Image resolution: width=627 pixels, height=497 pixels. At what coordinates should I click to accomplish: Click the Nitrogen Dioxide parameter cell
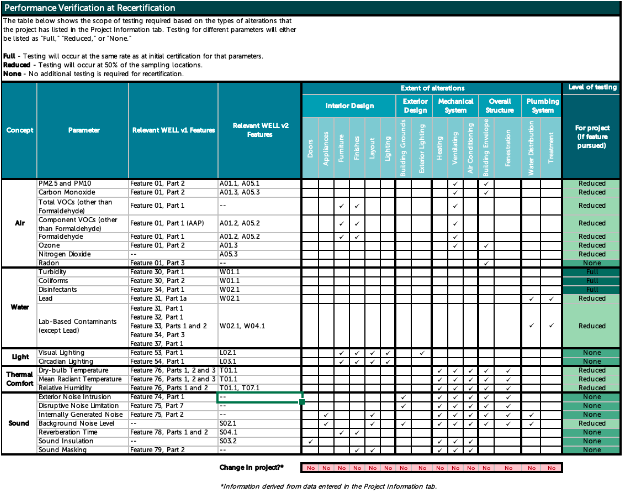[83, 254]
